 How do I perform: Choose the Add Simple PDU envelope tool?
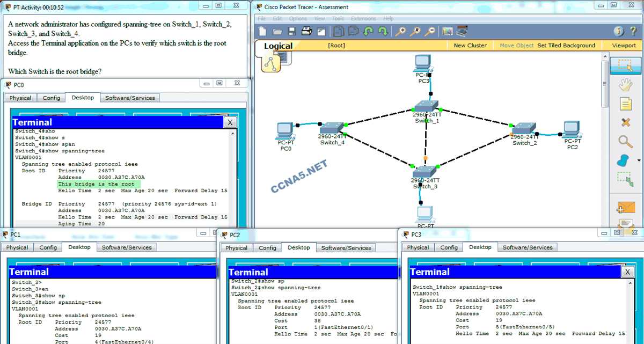click(625, 208)
